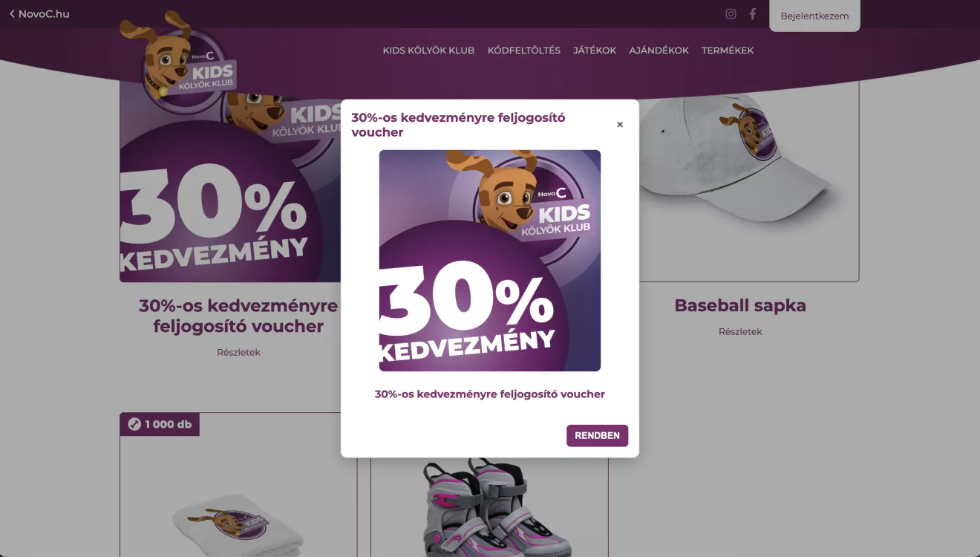This screenshot has height=557, width=980.
Task: Open the KÓDFELTÖLTÉS menu item
Action: 524,51
